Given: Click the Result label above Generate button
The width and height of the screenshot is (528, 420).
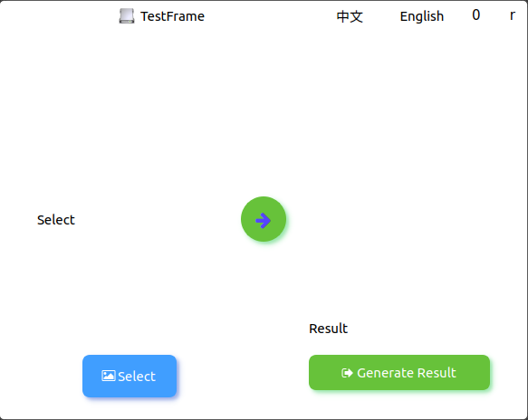Looking at the screenshot, I should (329, 329).
